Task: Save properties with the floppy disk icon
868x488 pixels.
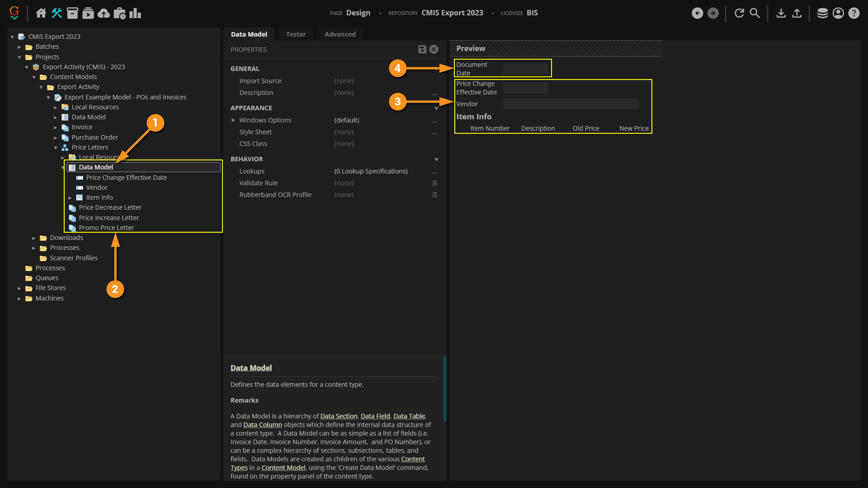Action: (422, 49)
